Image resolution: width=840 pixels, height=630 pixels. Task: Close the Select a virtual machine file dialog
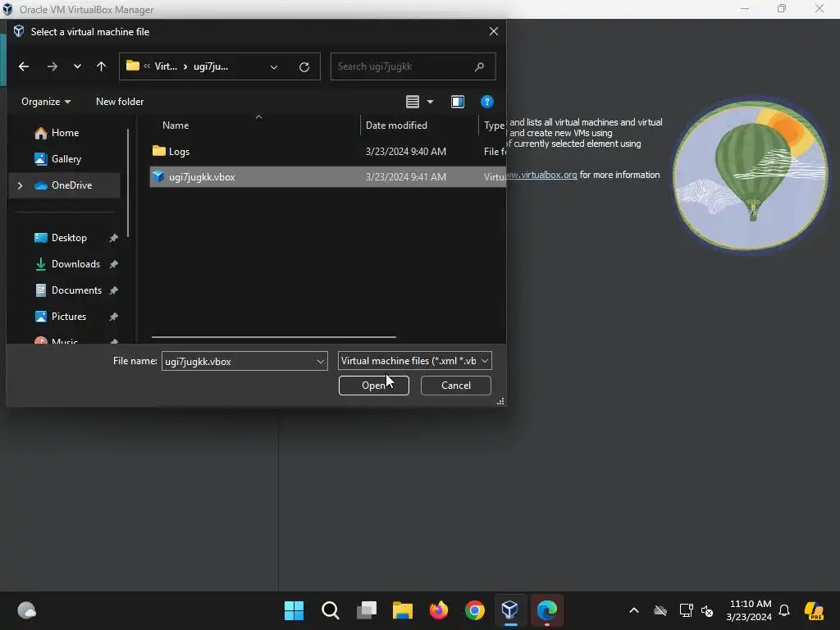tap(493, 32)
